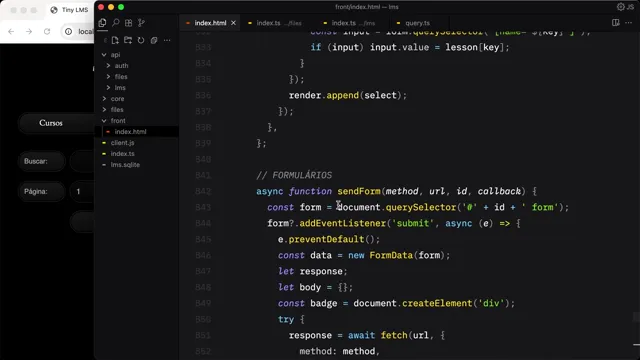Screen dimensions: 640x360
Task: Switch to the index.ts files tab
Action: 279,23
